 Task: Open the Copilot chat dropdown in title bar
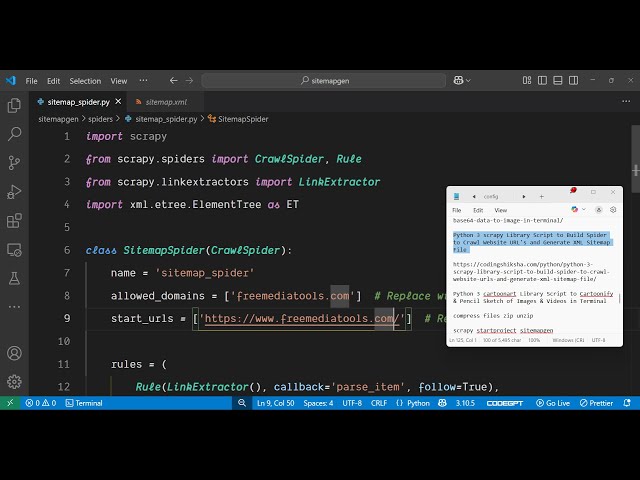tap(462, 80)
